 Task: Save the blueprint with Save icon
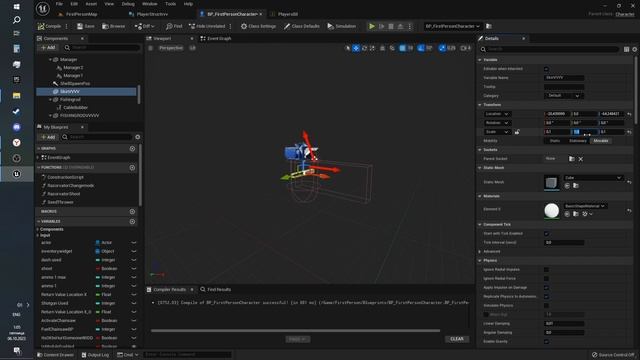[86, 26]
